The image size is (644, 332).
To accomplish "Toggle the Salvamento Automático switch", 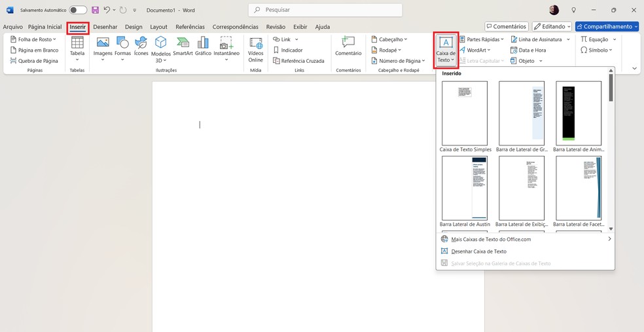I will click(78, 10).
